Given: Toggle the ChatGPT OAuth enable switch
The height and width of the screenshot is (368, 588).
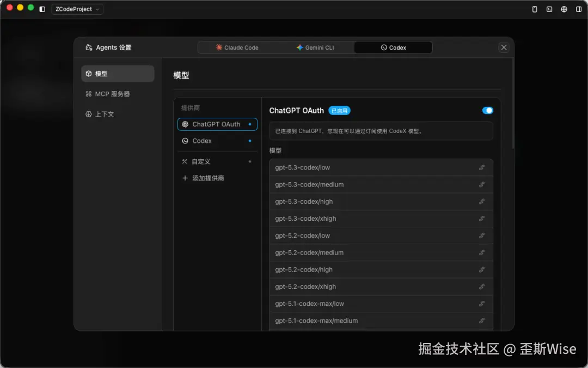Looking at the screenshot, I should pyautogui.click(x=487, y=110).
